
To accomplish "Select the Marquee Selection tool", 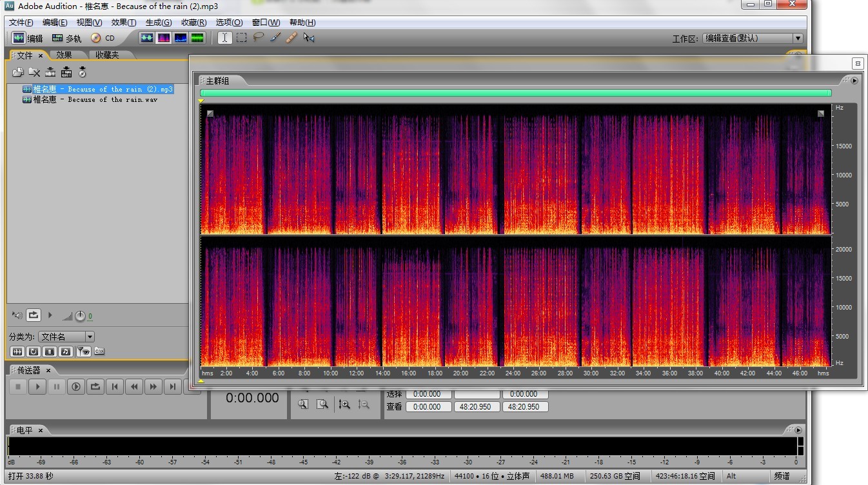I will point(241,38).
